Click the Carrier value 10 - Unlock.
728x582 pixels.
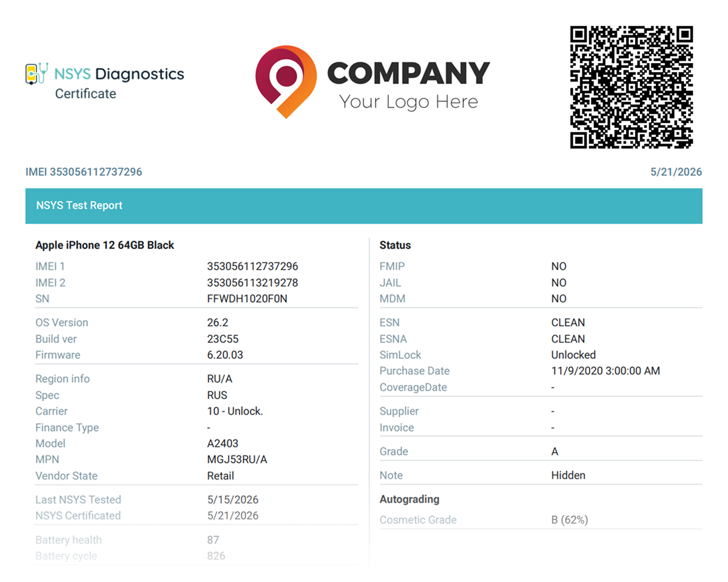click(x=235, y=411)
